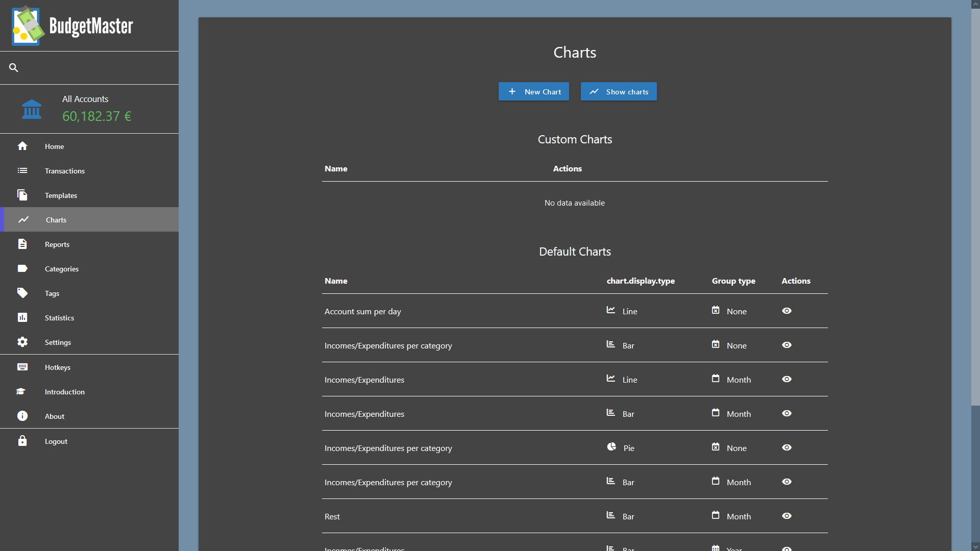Click 'No data available' text
Screen dimensions: 980x551
coord(574,203)
